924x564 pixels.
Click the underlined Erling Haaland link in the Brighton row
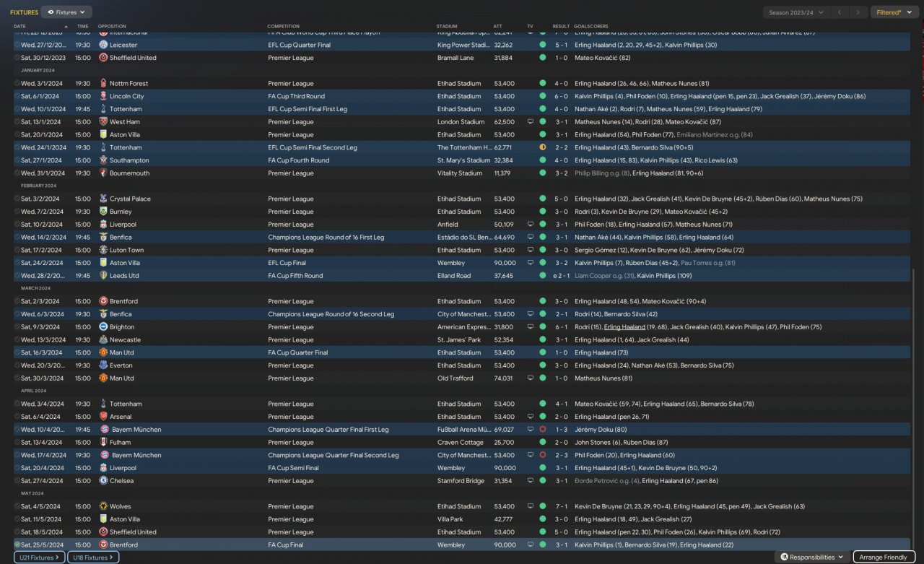click(x=624, y=327)
